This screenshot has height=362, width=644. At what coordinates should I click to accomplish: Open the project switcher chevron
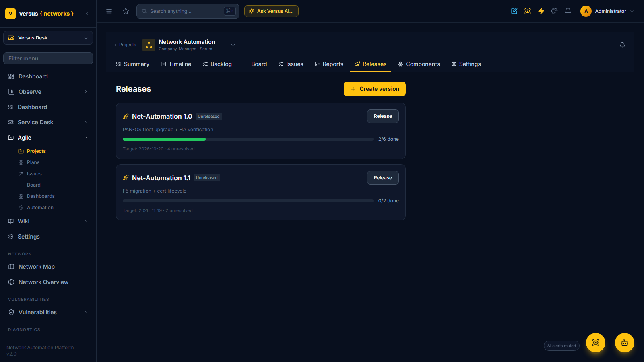233,45
